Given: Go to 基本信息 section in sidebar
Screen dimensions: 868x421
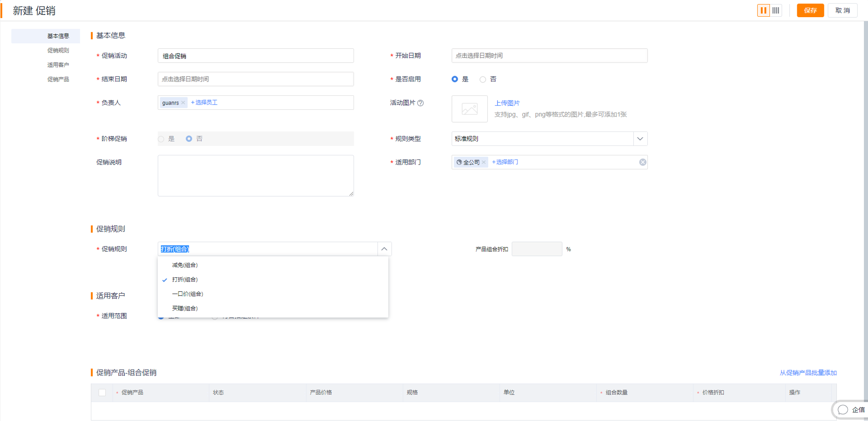Looking at the screenshot, I should pyautogui.click(x=46, y=36).
